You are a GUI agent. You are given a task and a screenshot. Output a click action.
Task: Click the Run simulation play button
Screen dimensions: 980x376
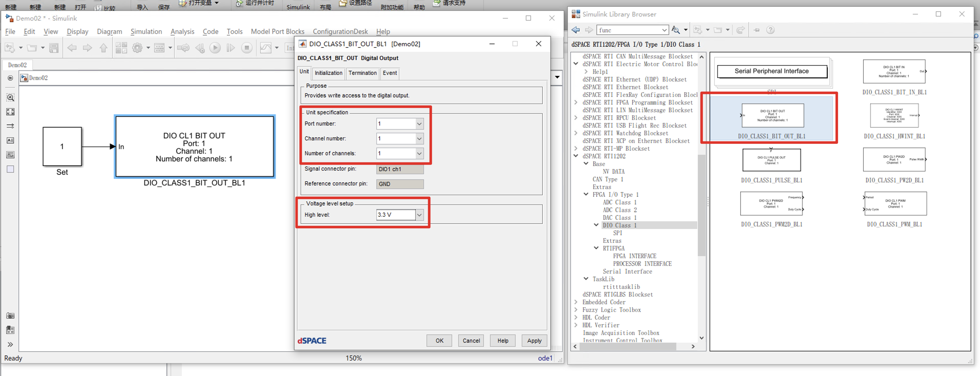tap(215, 48)
